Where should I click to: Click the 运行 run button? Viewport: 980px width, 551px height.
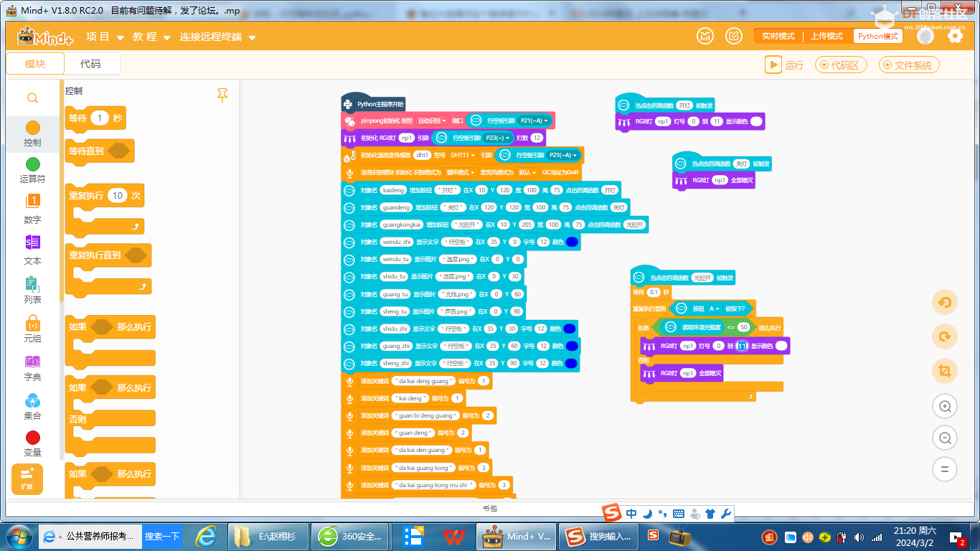coord(784,65)
